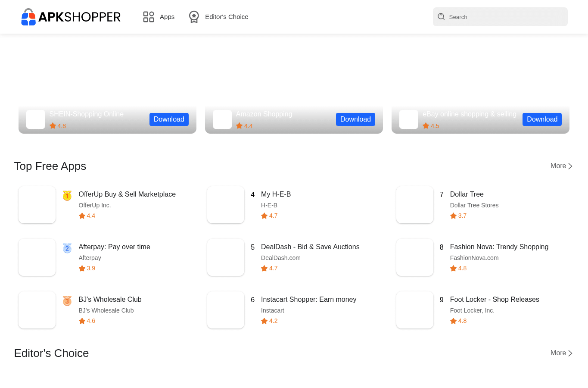Click the Fashion Nova app icon
This screenshot has height=388, width=588.
point(415,257)
